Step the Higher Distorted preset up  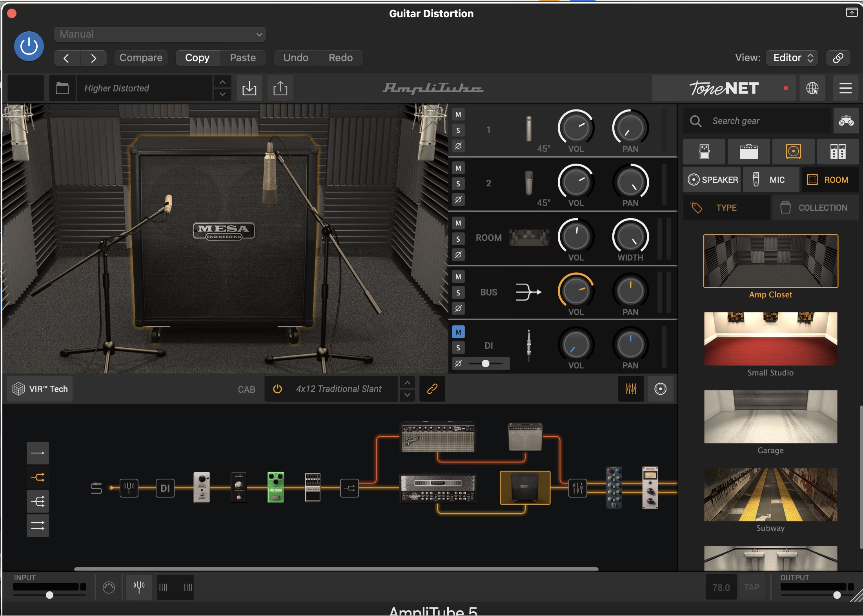[x=222, y=82]
